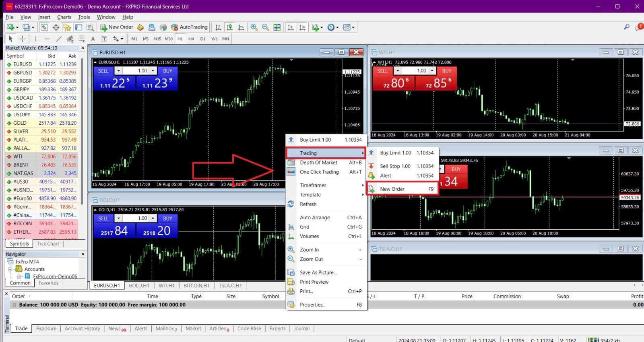Click the toolbar Zoom Out magnifier icon
The width and height of the screenshot is (644, 342).
pyautogui.click(x=265, y=27)
